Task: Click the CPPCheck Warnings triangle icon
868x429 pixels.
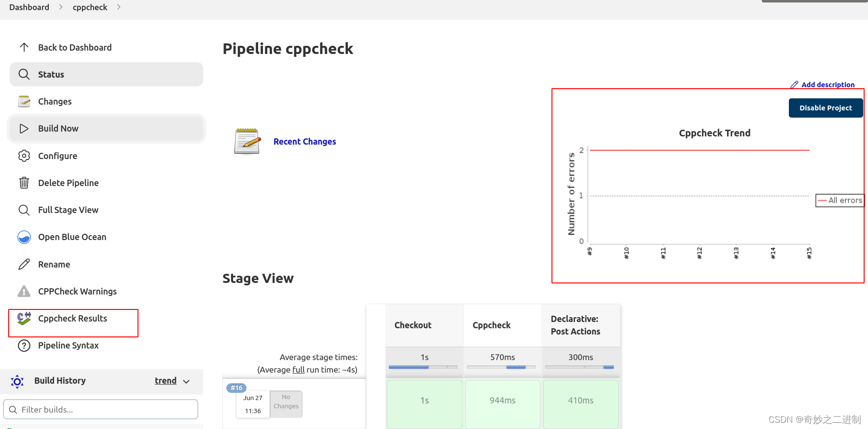Action: (24, 291)
